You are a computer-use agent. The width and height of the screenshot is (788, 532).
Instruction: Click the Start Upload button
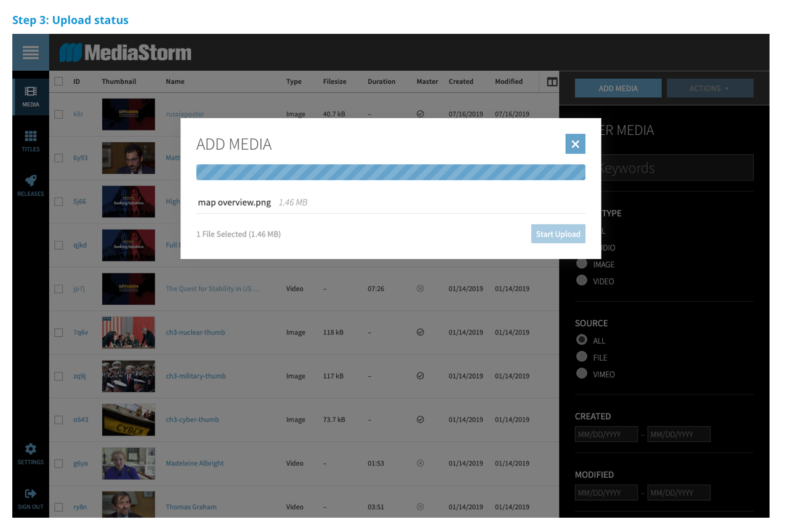click(x=558, y=234)
